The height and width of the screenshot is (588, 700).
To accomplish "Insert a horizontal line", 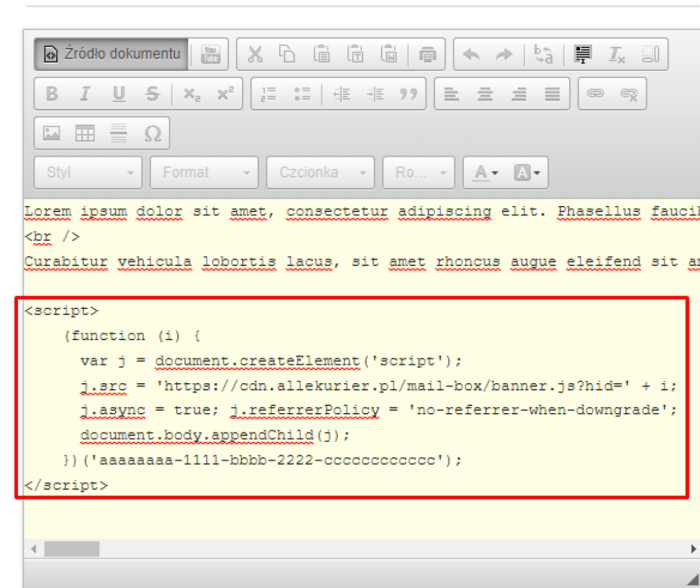I will [118, 133].
